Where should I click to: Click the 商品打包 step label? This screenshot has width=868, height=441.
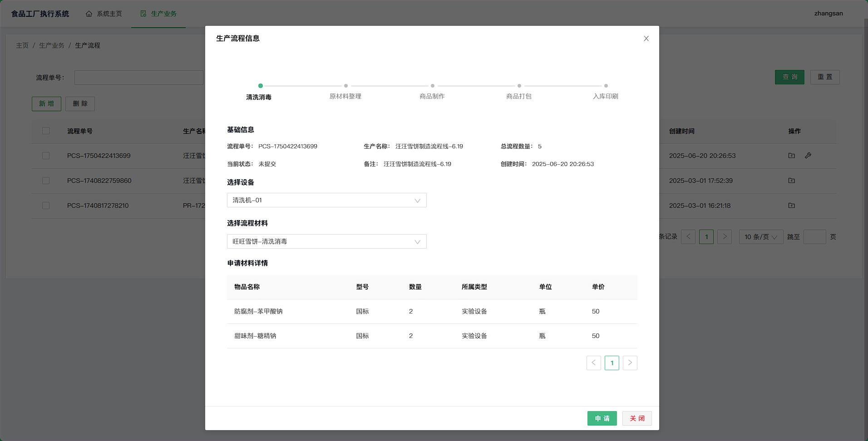pos(519,96)
